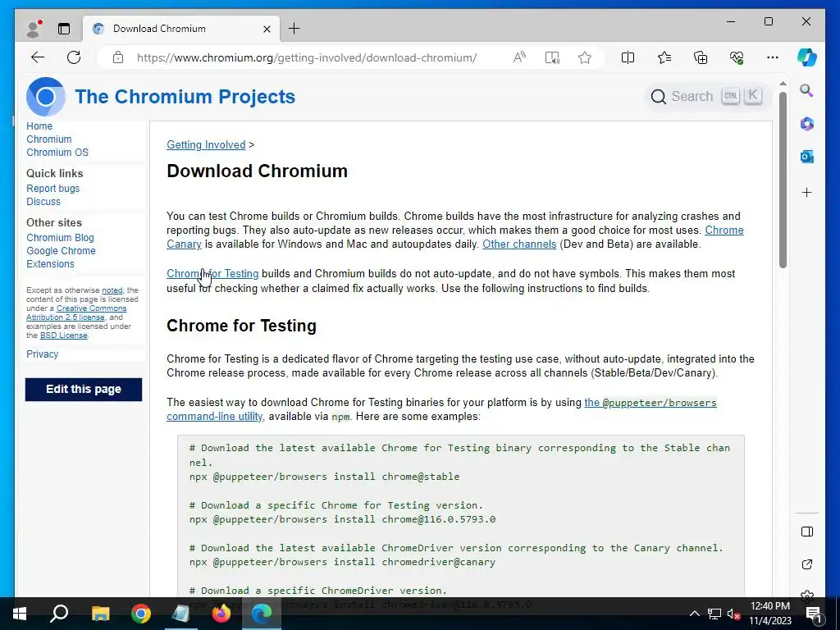This screenshot has width=840, height=630.
Task: Activate Read Aloud icon in address bar
Action: (x=519, y=57)
